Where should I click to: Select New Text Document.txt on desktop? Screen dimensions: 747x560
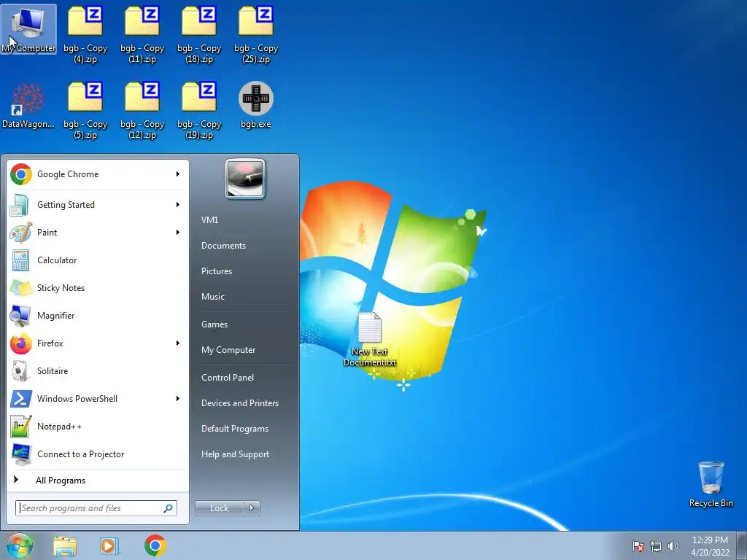coord(370,340)
